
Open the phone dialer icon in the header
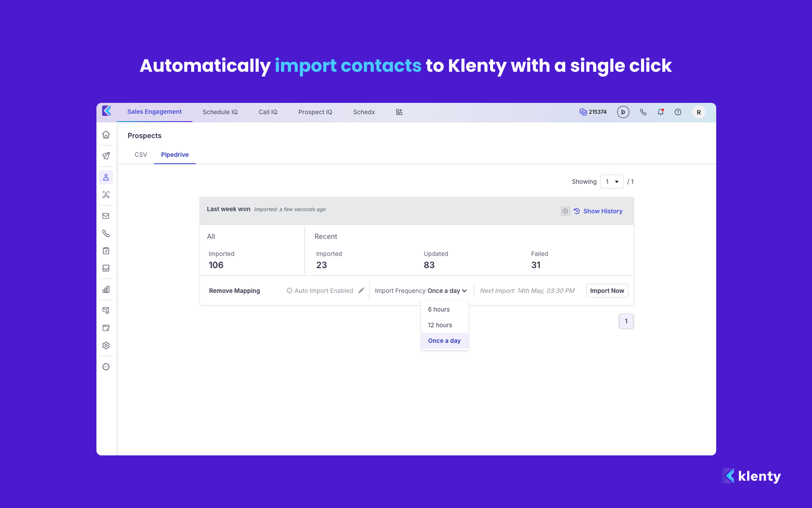click(643, 112)
